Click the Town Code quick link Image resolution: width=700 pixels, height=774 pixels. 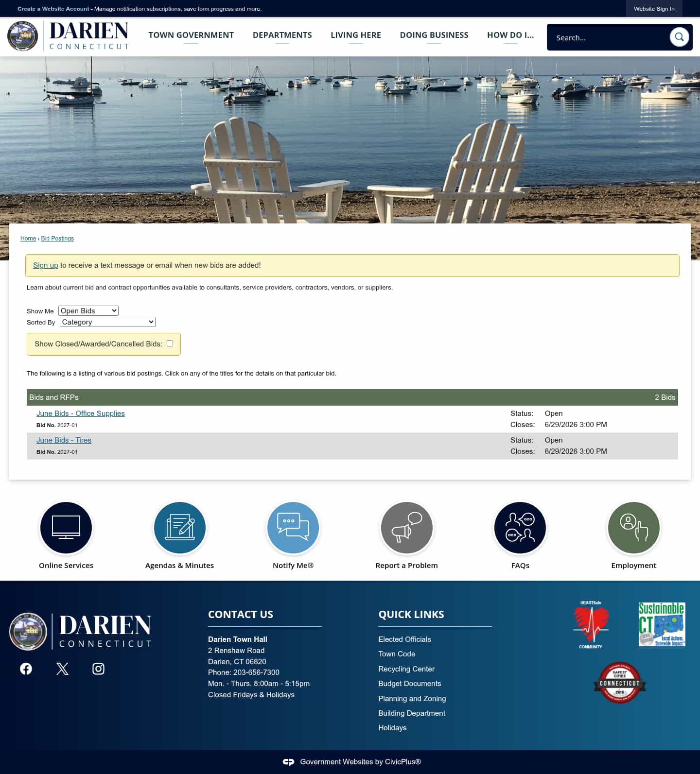[x=397, y=654]
